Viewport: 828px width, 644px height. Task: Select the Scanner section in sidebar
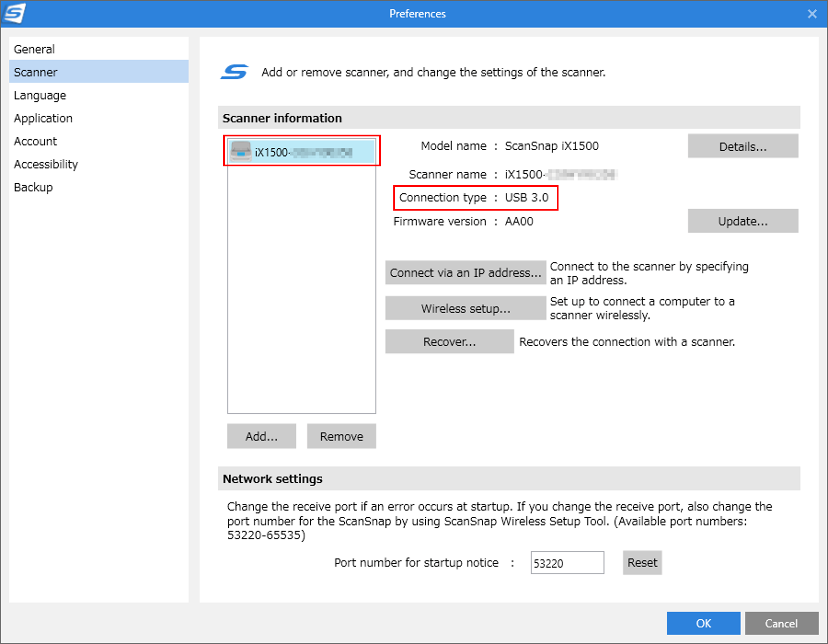coord(36,72)
